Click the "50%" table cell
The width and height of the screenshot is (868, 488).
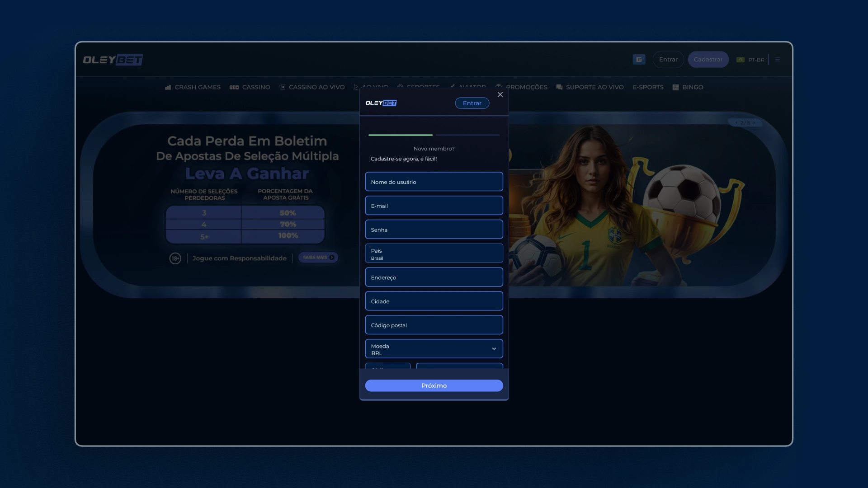[x=288, y=213]
